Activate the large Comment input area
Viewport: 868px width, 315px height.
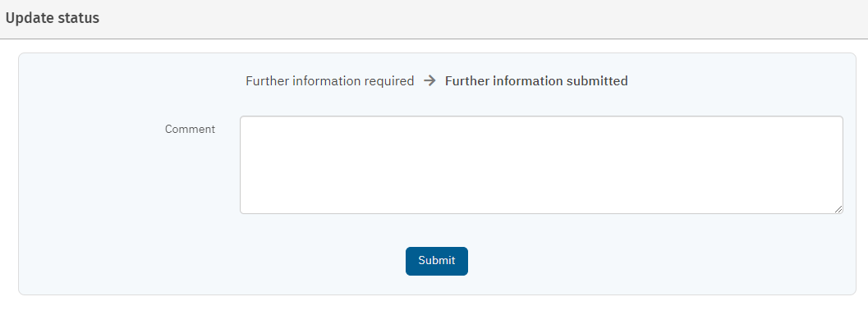tap(541, 165)
